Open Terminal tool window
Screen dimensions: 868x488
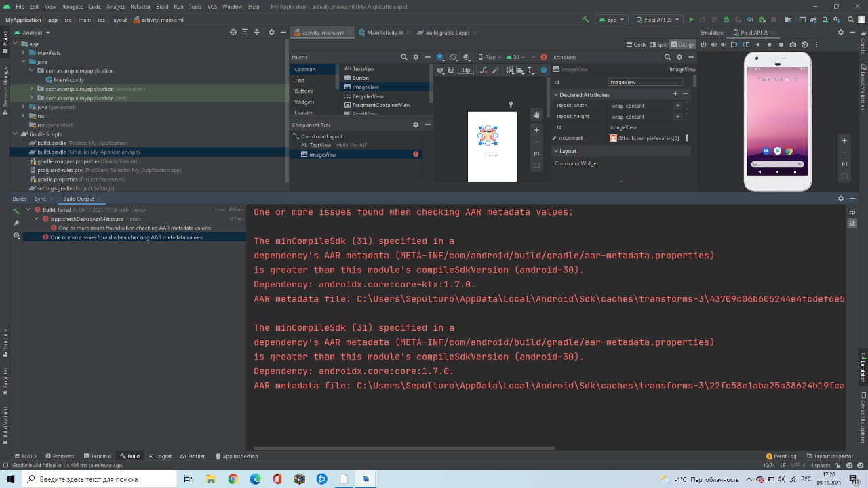[x=97, y=456]
